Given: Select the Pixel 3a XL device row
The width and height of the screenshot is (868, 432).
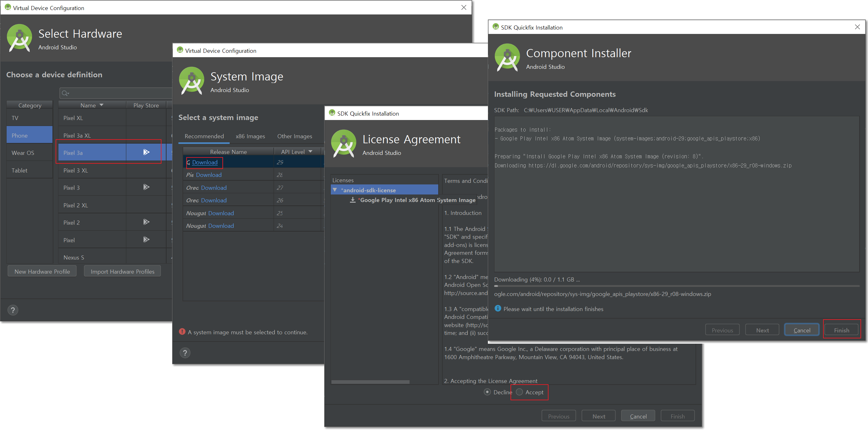Looking at the screenshot, I should [x=115, y=135].
